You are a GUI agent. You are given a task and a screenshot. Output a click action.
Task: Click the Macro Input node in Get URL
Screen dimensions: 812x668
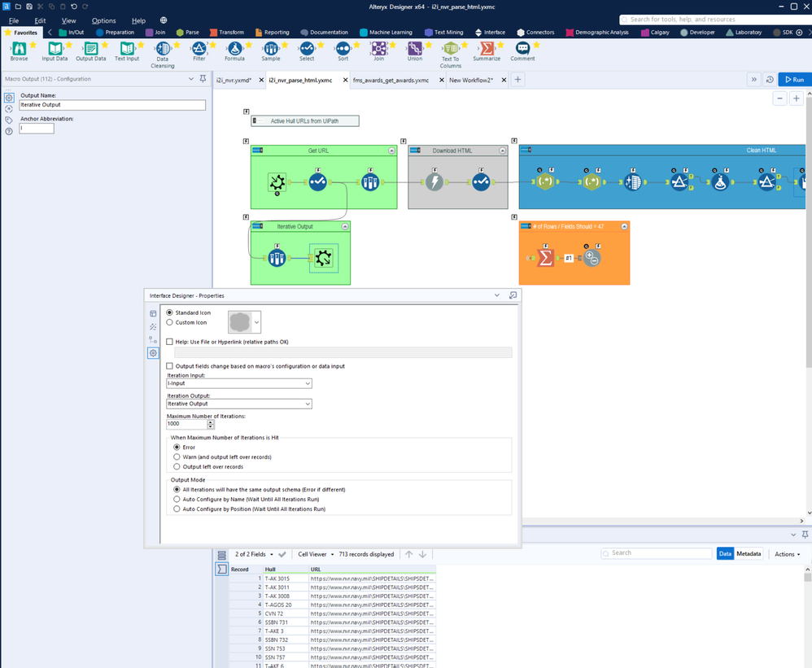277,182
